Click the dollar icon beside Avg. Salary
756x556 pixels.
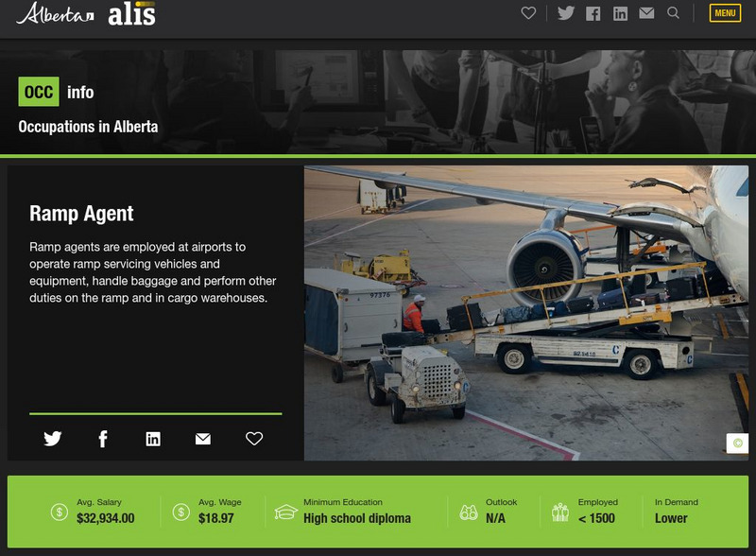click(x=54, y=512)
